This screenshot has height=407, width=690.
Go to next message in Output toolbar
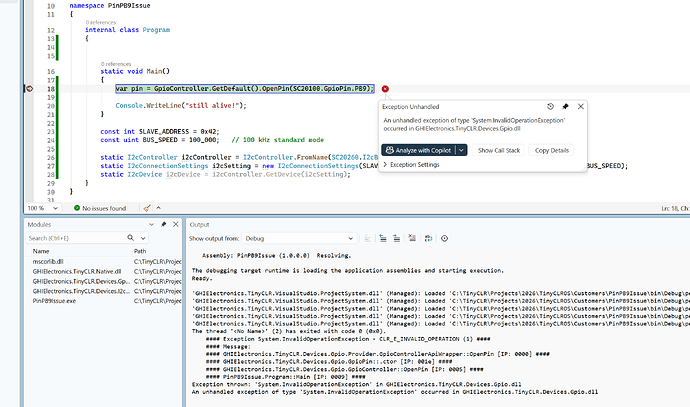pos(396,238)
